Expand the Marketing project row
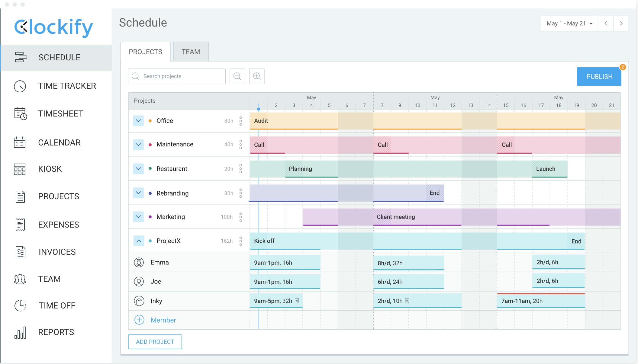Screen dimensions: 638x364 click(138, 217)
